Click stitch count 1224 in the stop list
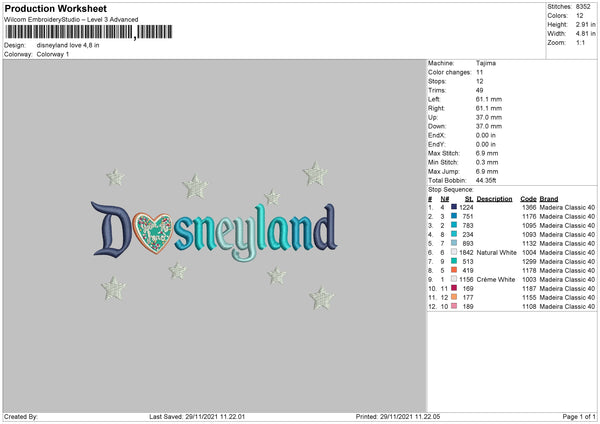The image size is (600, 424). [x=466, y=207]
